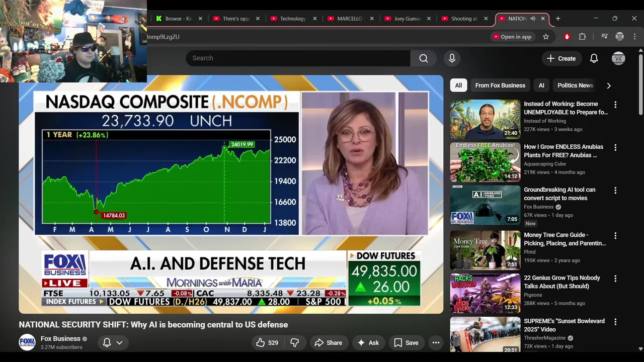Open the Instead of Working video thumbnail
The height and width of the screenshot is (362, 644).
485,119
